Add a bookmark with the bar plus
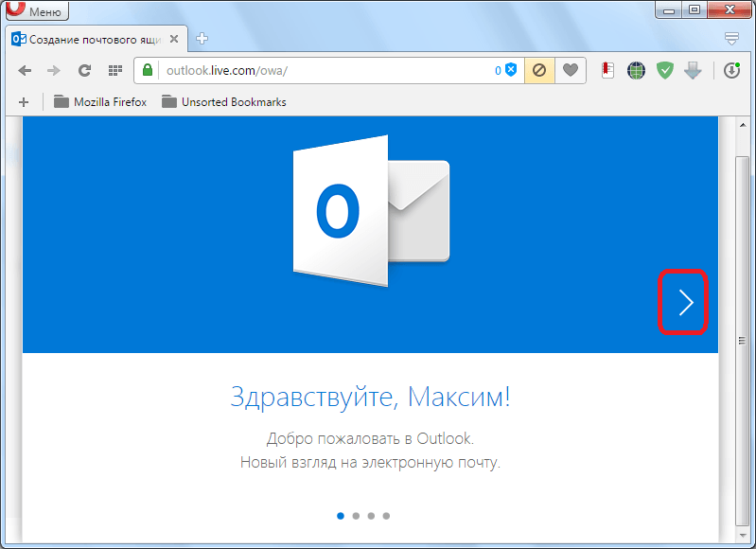The image size is (756, 549). pos(24,102)
